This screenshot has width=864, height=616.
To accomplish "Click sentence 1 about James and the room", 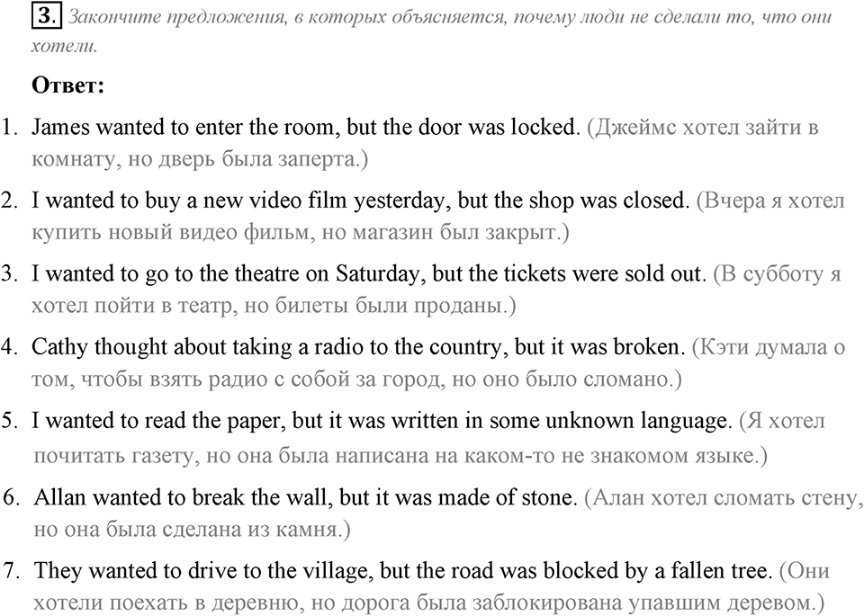I will pyautogui.click(x=306, y=127).
